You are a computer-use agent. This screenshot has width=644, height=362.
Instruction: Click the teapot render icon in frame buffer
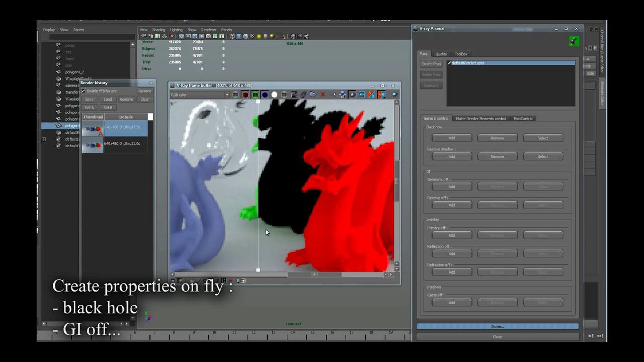click(x=395, y=94)
